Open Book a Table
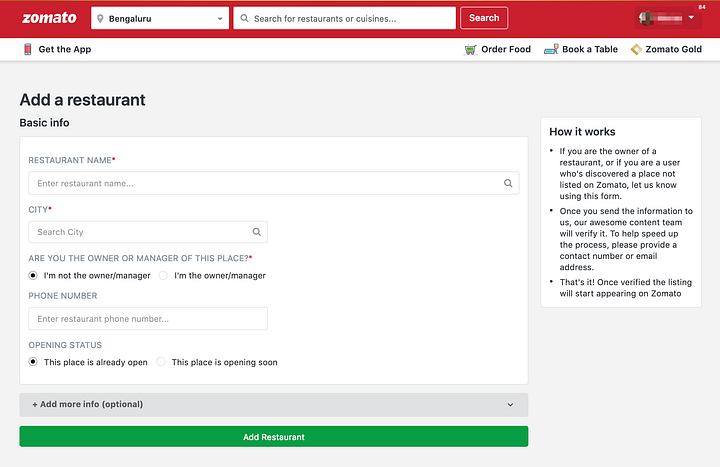This screenshot has width=720, height=467. coord(590,49)
